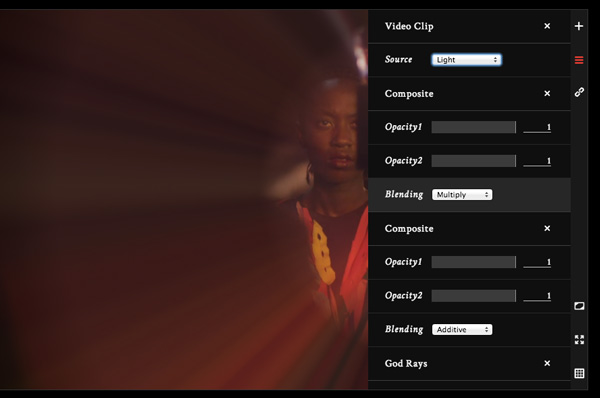Remove the first Composite effect
600x398 pixels.
click(547, 93)
